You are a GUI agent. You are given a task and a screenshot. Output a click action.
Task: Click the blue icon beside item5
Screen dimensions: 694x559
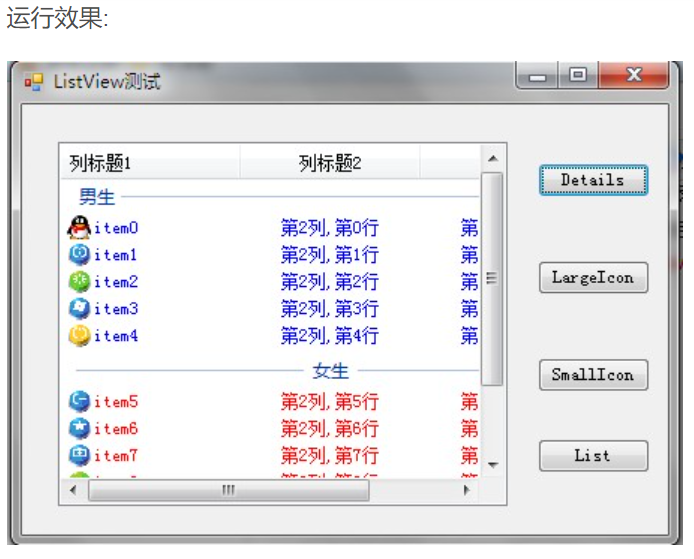coord(79,401)
